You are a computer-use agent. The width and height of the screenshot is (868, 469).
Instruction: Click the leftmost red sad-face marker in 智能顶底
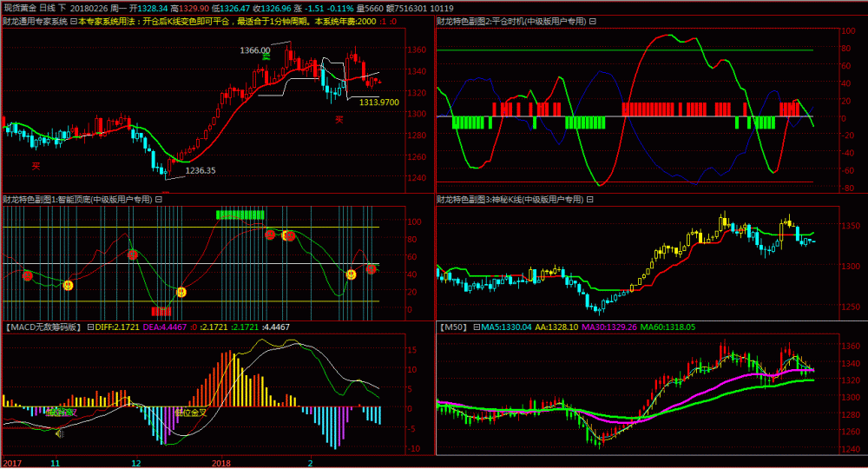coord(28,275)
